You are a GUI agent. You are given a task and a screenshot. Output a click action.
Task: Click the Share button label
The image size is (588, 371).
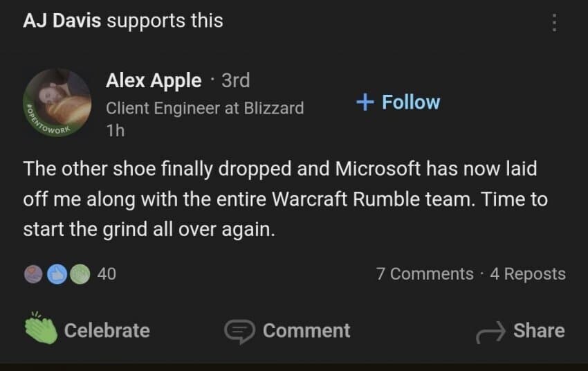(539, 330)
